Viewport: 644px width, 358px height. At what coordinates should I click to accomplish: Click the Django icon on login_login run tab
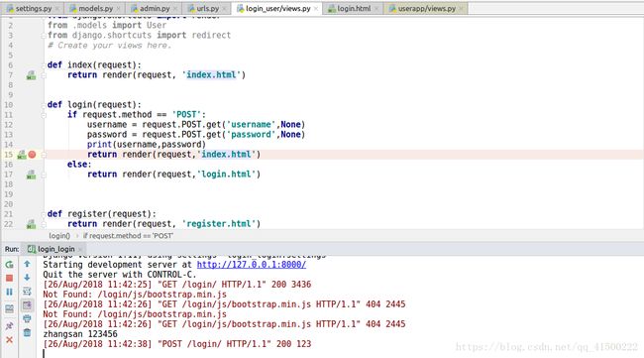pos(32,249)
